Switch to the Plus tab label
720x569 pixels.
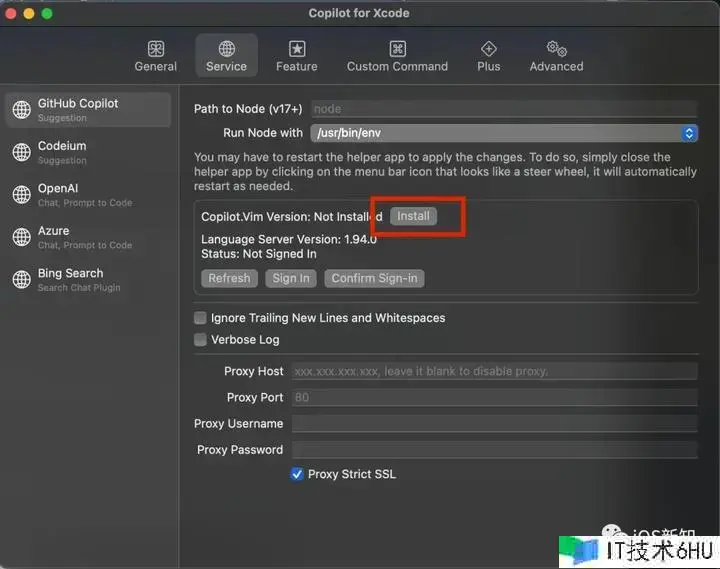tap(489, 67)
